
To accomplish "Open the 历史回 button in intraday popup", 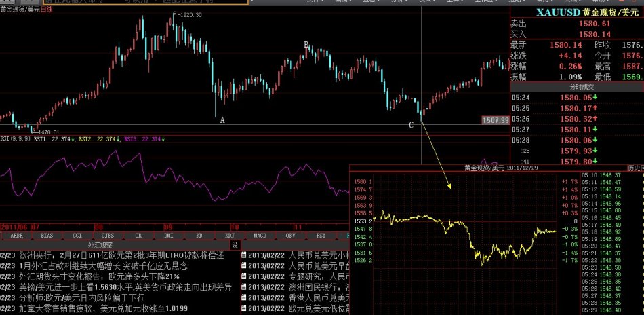I will [635, 168].
